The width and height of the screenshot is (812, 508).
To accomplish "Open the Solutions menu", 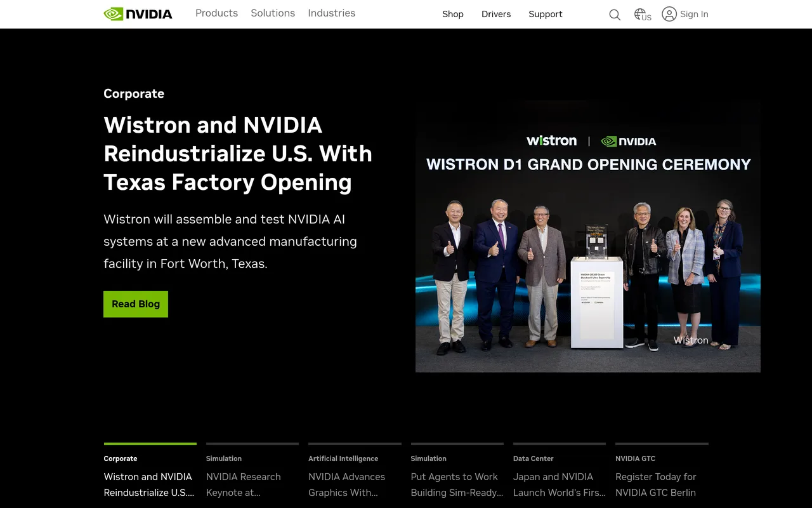I will point(273,13).
